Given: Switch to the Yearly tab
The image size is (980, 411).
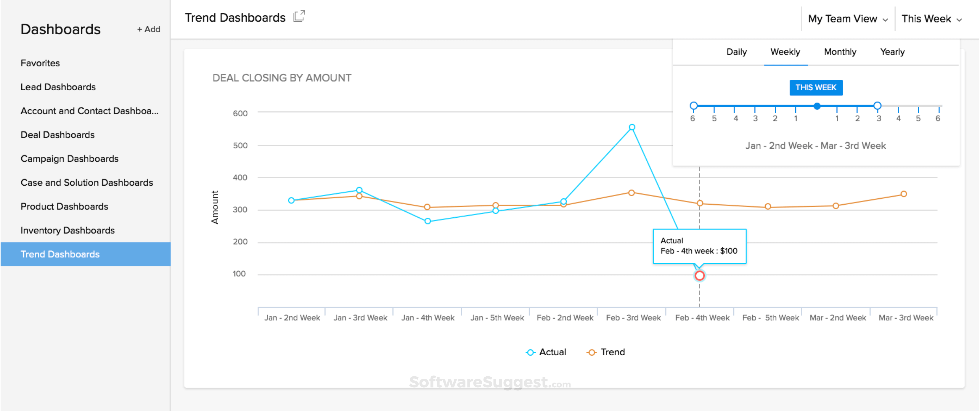Looking at the screenshot, I should (892, 52).
